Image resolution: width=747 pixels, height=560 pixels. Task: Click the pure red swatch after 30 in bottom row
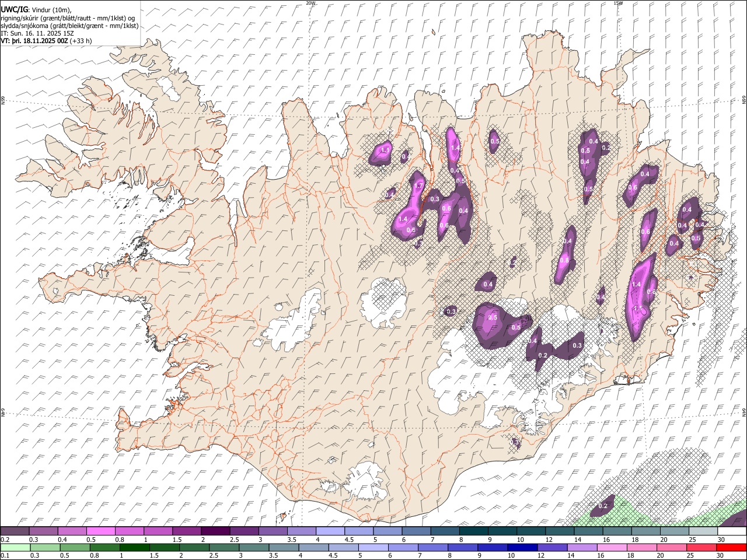pyautogui.click(x=731, y=547)
